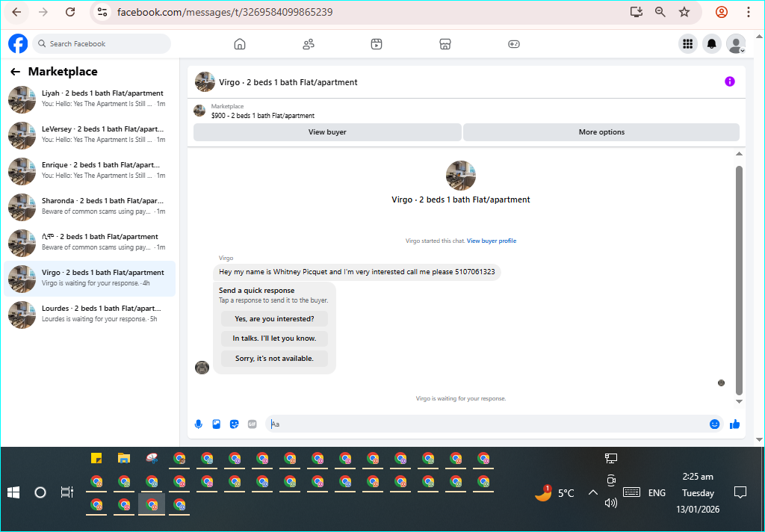
Task: Bookmark this tab with star
Action: 684,12
